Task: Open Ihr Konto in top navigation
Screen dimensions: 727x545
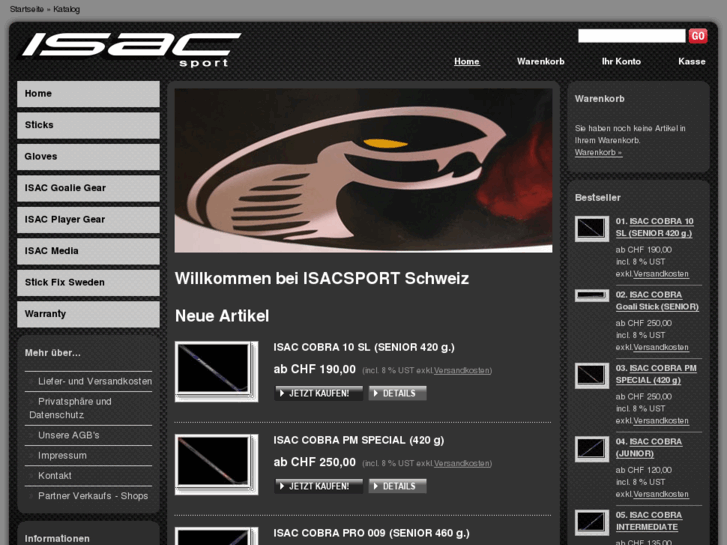Action: pos(621,61)
